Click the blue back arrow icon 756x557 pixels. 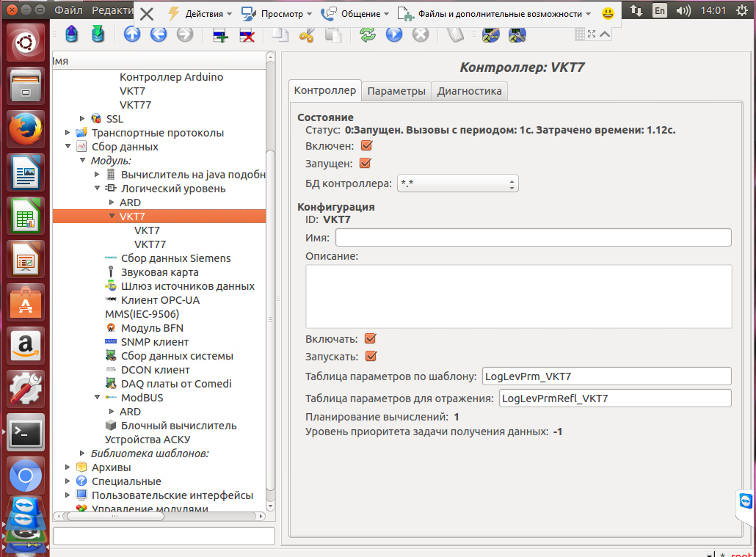point(159,34)
